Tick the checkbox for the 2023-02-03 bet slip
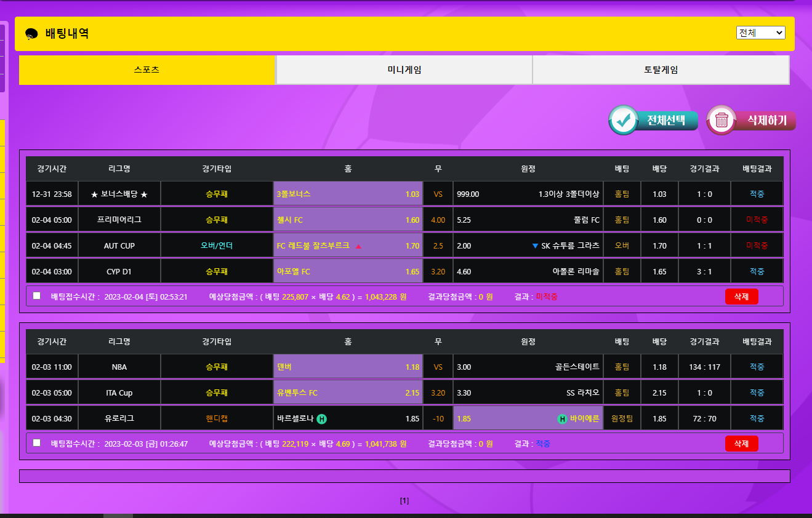812x518 pixels. point(37,442)
